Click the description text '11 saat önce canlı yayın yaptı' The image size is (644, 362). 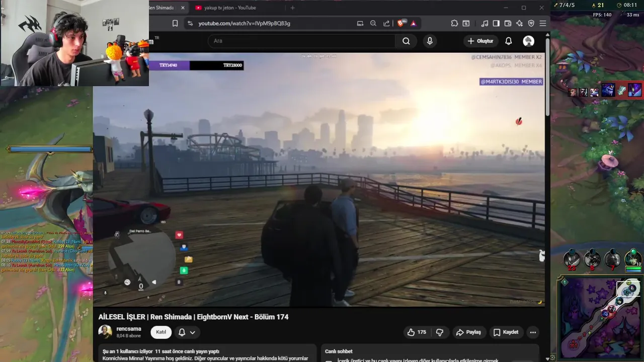tap(187, 351)
